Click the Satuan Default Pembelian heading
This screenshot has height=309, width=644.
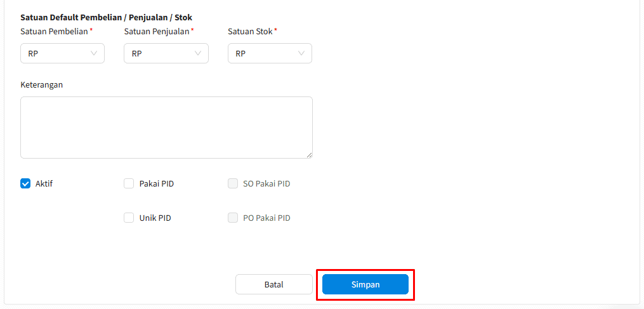tap(107, 18)
